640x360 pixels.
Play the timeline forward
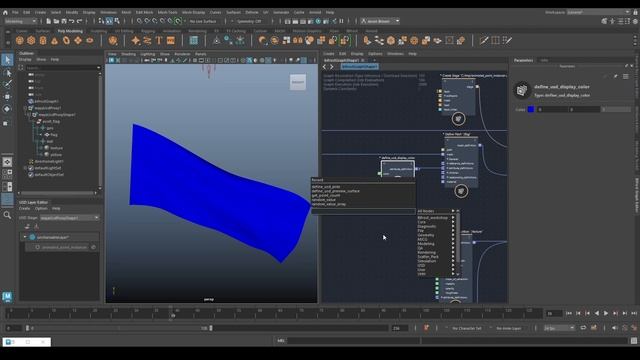[606, 313]
